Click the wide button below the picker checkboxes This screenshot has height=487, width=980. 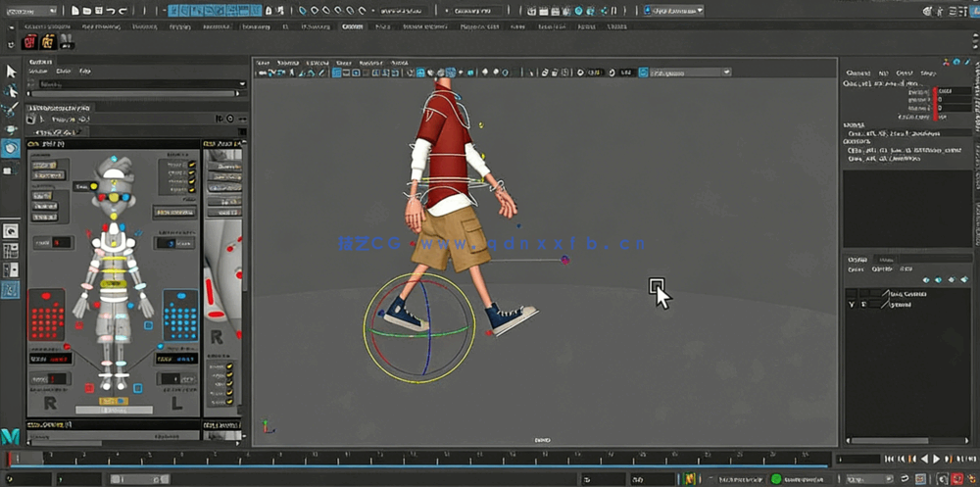tap(175, 212)
